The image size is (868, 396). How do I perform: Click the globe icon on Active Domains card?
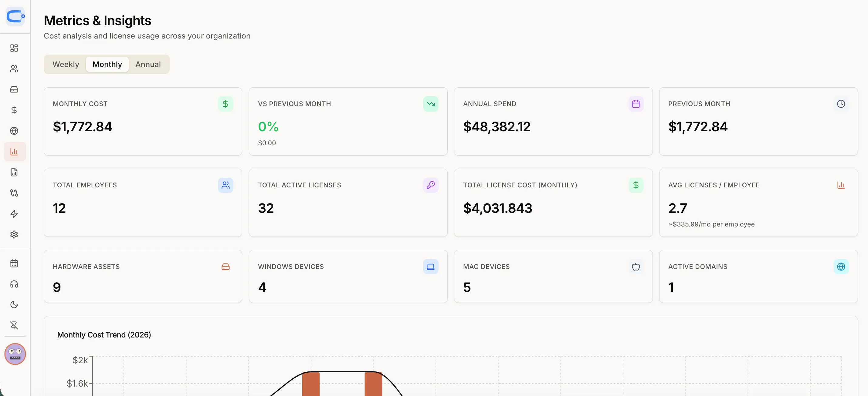coord(841,267)
